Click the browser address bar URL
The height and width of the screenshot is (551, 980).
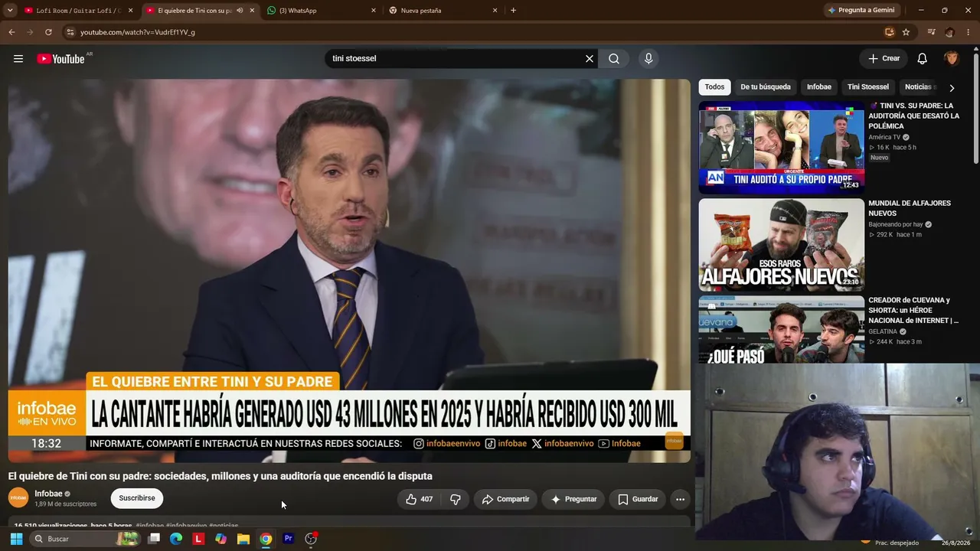(x=138, y=32)
